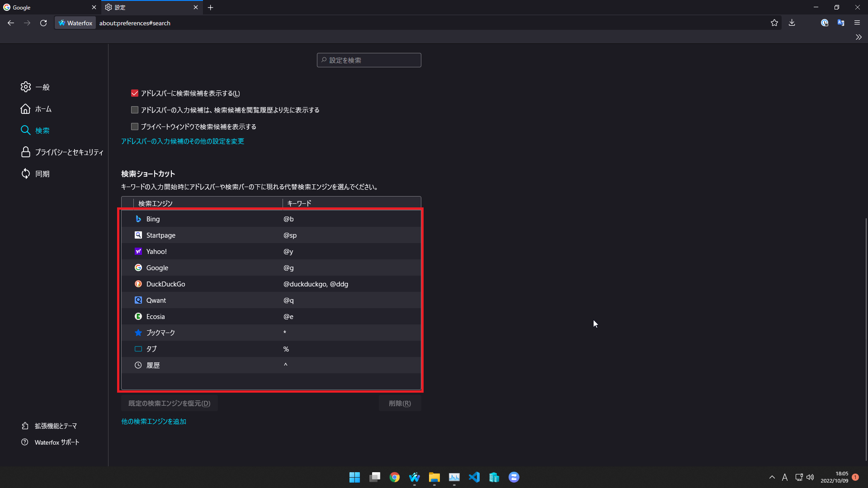Click the @b keyword cell

(288, 219)
